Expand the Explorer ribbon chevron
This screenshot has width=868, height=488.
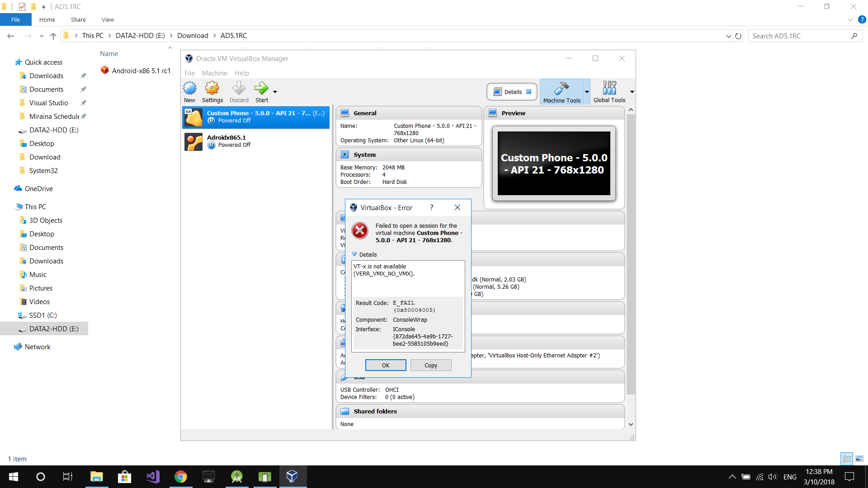pos(850,19)
